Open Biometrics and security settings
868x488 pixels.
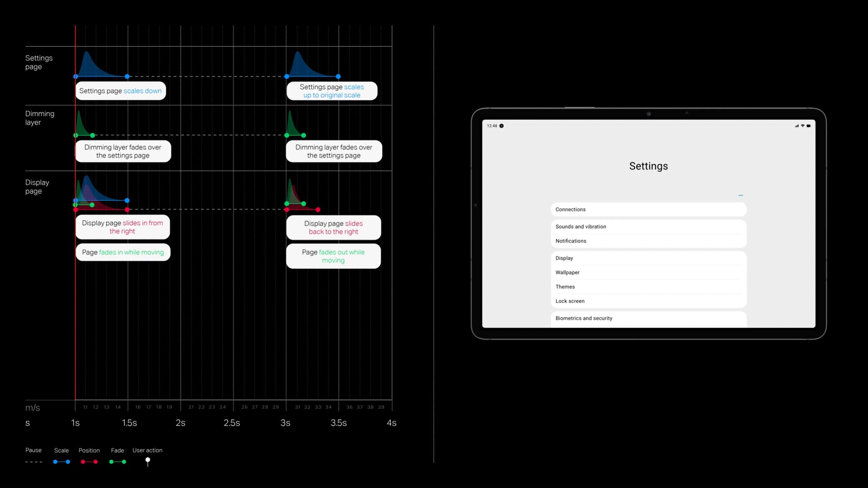pyautogui.click(x=648, y=319)
